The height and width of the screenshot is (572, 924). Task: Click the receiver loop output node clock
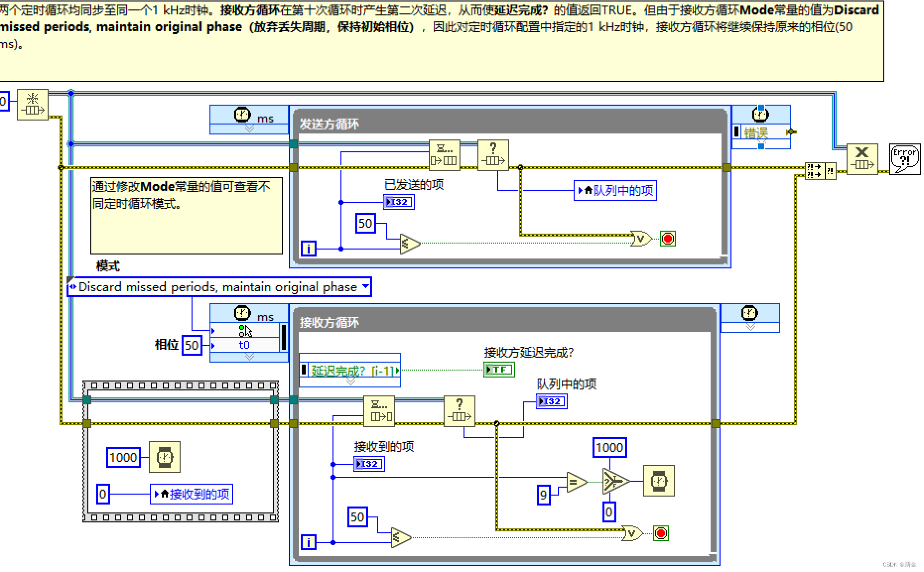(x=749, y=313)
